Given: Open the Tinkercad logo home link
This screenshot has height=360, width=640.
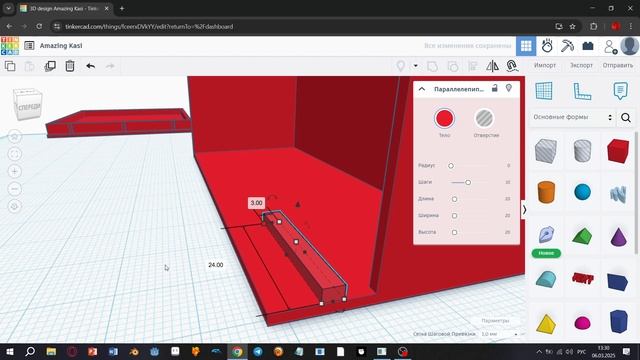Looking at the screenshot, I should (x=10, y=46).
